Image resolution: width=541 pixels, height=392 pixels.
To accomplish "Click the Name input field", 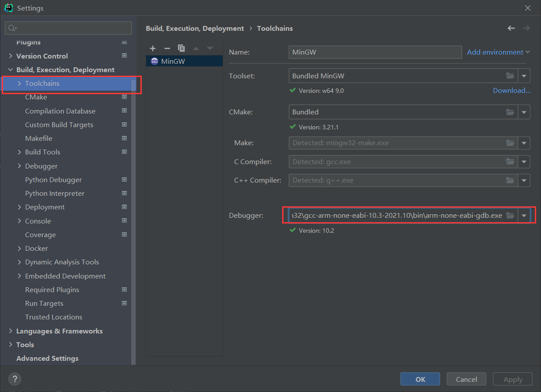I will [375, 52].
